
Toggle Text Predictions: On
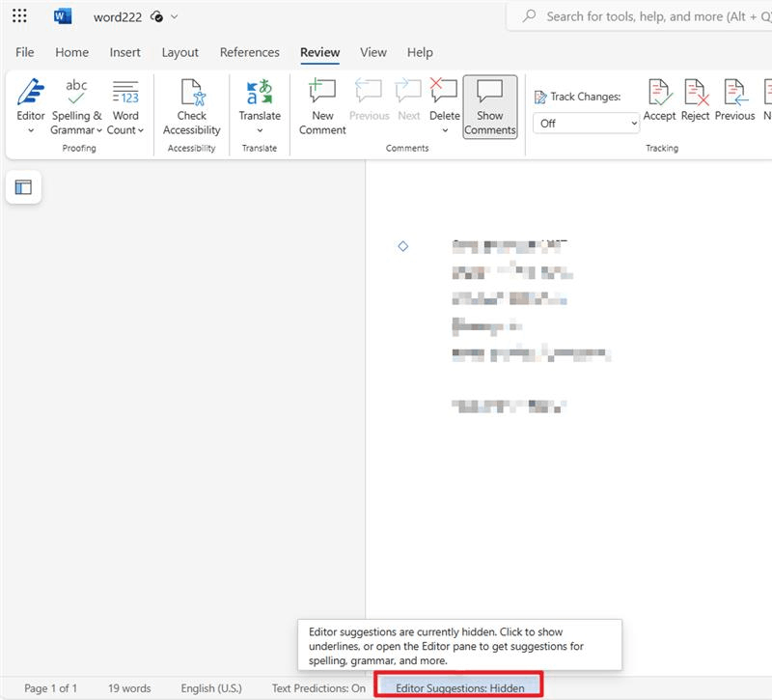click(318, 688)
